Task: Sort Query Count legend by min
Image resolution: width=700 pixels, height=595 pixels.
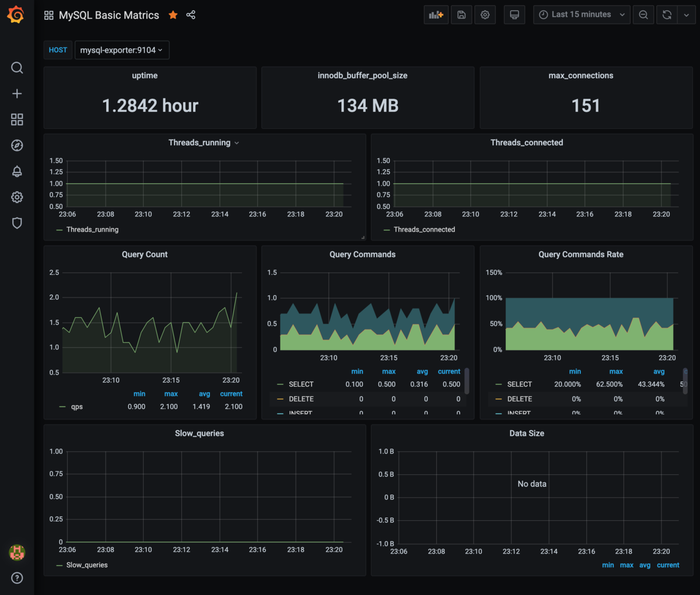Action: point(139,394)
